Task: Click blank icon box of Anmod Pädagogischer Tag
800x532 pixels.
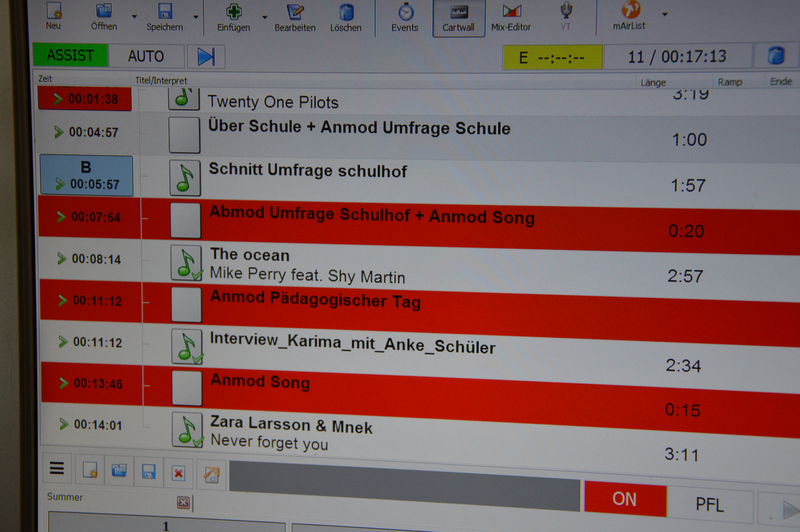Action: 187,305
